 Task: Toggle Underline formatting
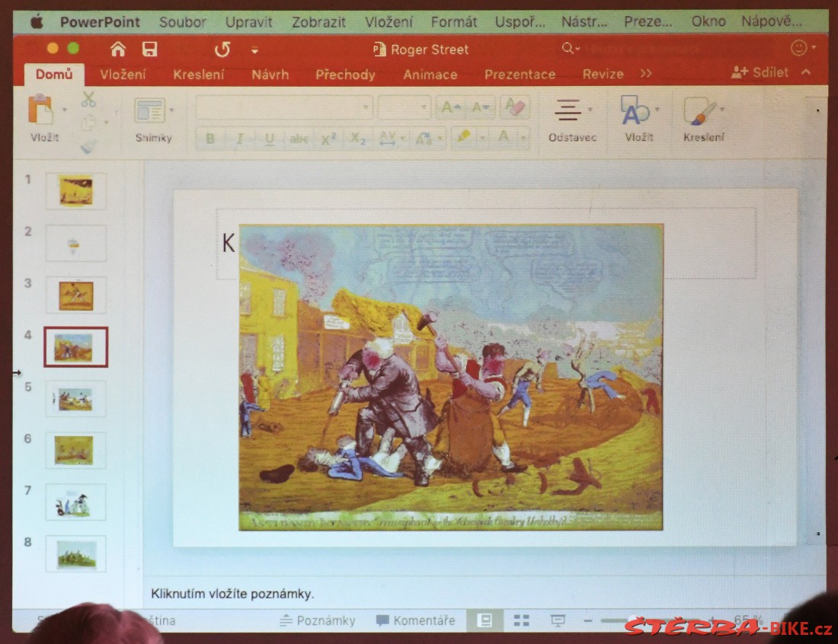click(270, 139)
